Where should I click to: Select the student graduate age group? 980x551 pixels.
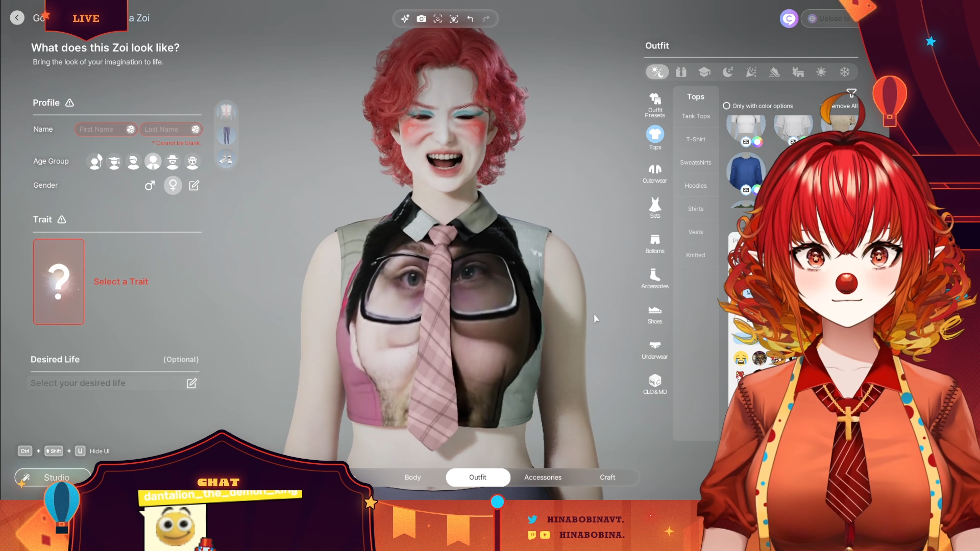114,162
